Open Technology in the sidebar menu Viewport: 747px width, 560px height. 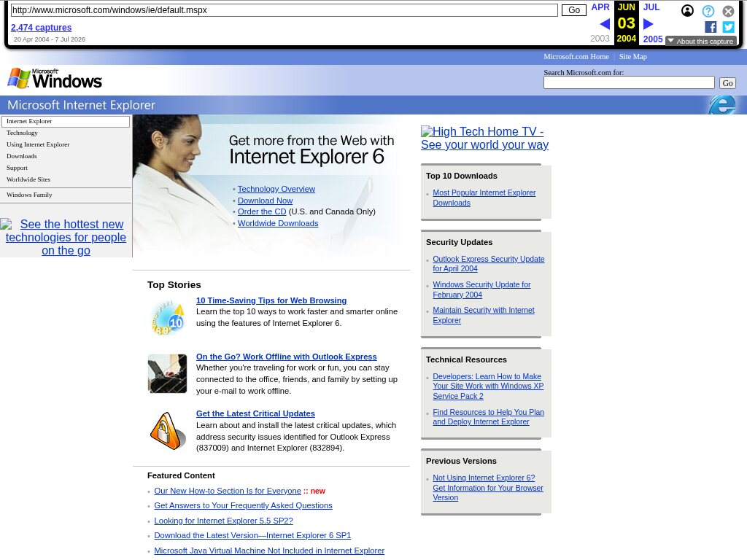click(x=22, y=133)
